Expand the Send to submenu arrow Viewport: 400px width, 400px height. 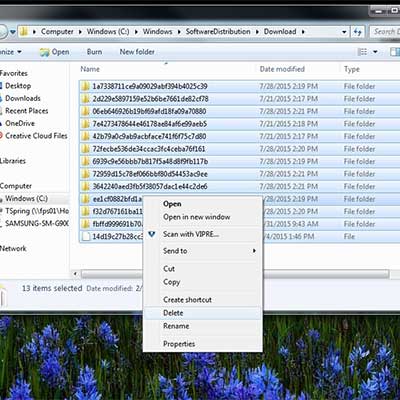[x=254, y=251]
